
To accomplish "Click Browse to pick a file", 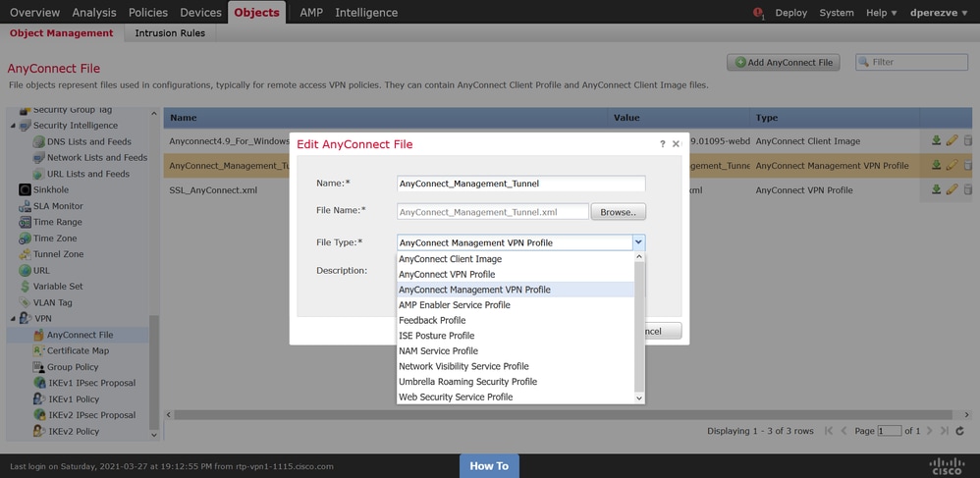I will [x=618, y=212].
